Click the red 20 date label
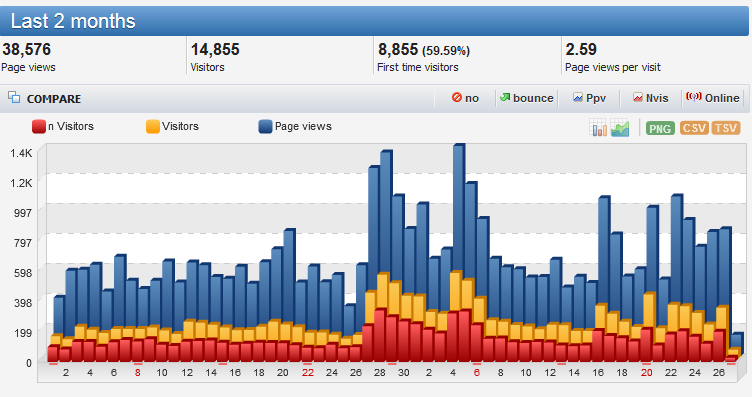752x397 pixels. (646, 373)
